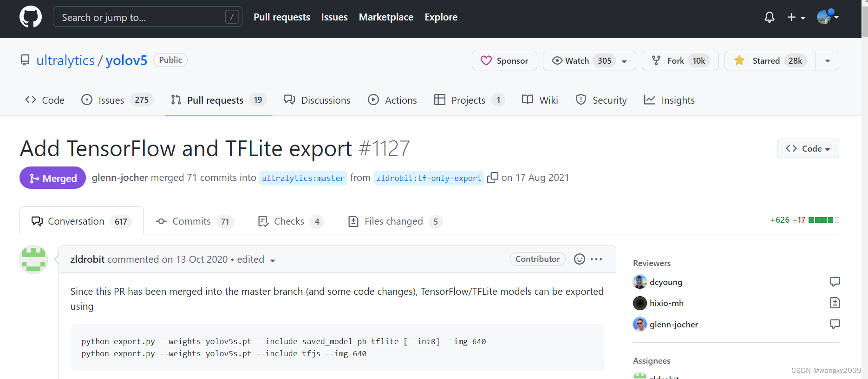The width and height of the screenshot is (868, 379).
Task: Switch to the Conversation tab
Action: (x=82, y=221)
